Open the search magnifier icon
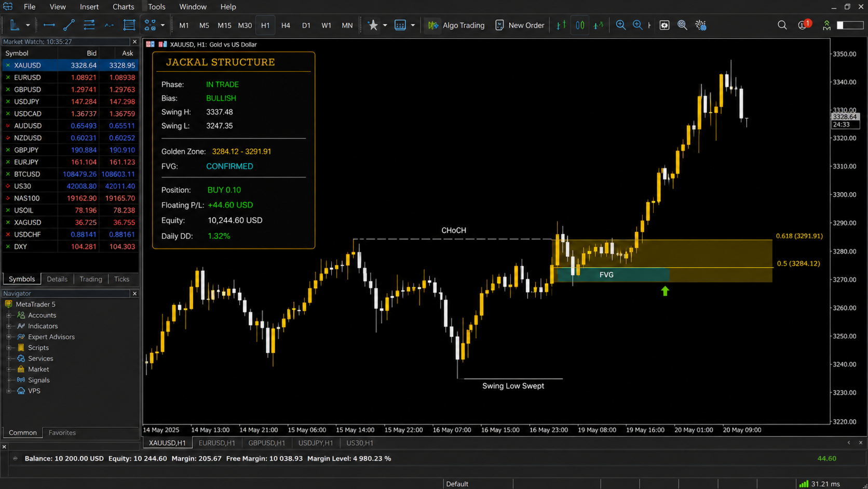The width and height of the screenshot is (868, 489). (782, 25)
